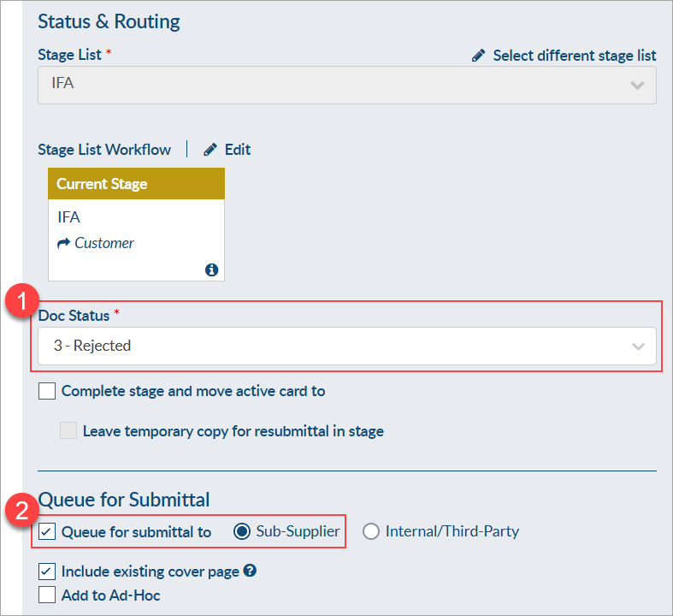The width and height of the screenshot is (673, 616).
Task: Click the info icon on Current Stage card
Action: (x=211, y=270)
